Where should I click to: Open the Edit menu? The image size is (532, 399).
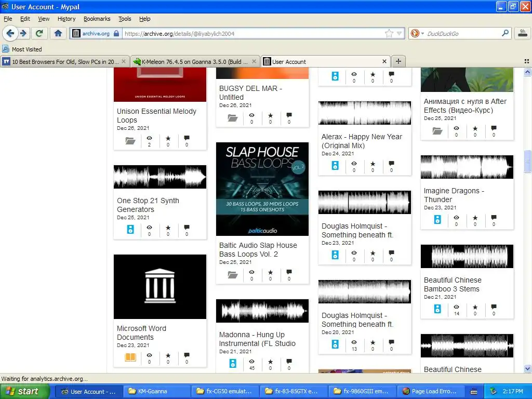[x=25, y=19]
